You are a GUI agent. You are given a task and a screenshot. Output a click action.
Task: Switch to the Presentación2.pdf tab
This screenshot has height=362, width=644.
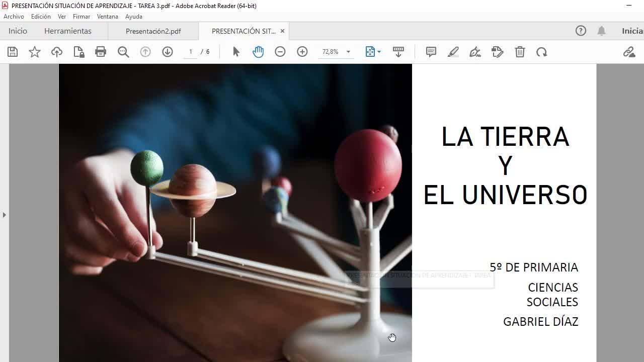(153, 31)
